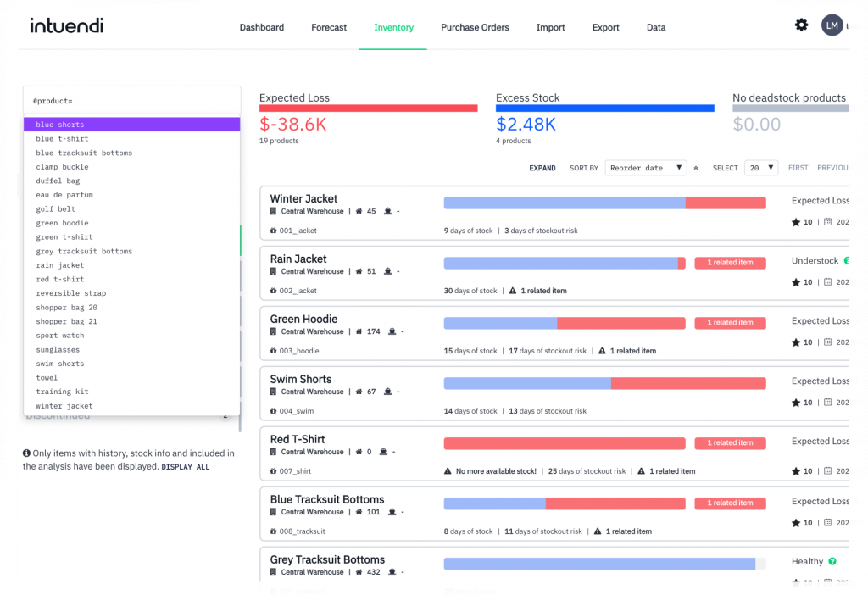Click the home stock icon in Green Hoodie row

[359, 331]
